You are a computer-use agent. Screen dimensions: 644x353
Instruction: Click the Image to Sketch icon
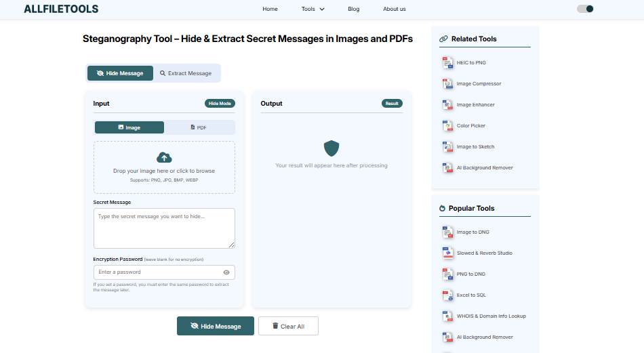[447, 147]
